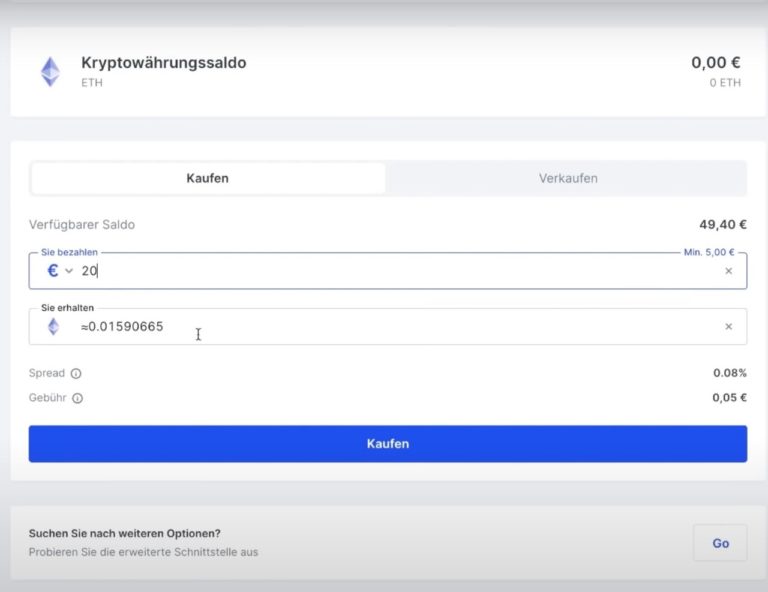This screenshot has width=768, height=592.
Task: Open the Gebühr info tooltip icon
Action: tap(78, 398)
